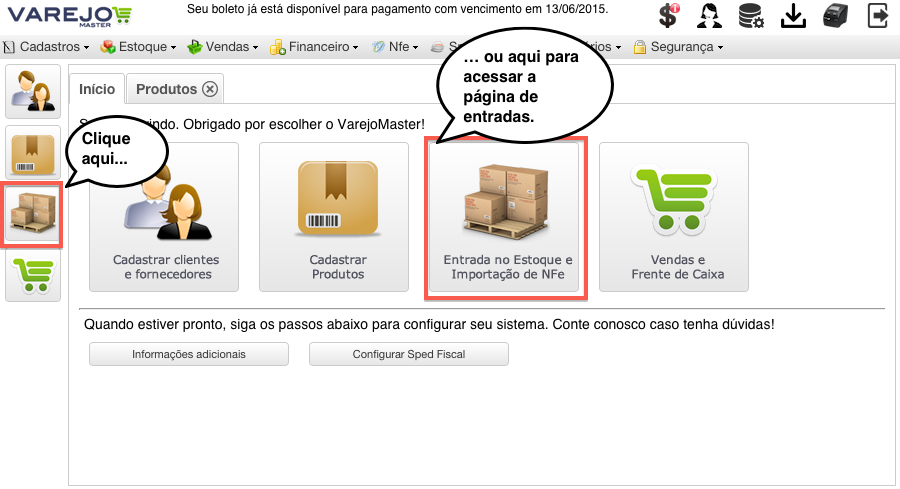Open the stock entry pallet sidebar icon
This screenshot has width=900, height=489.
(33, 214)
